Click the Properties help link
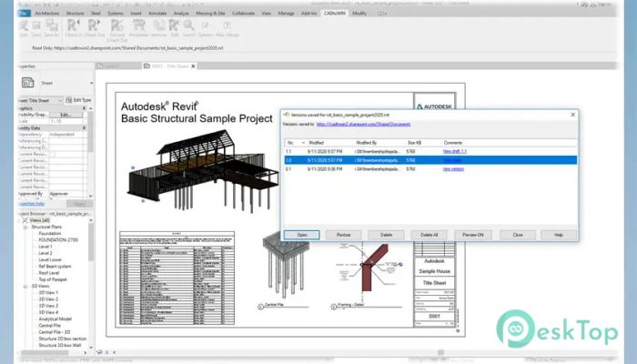This screenshot has width=637, height=364. pos(31,204)
